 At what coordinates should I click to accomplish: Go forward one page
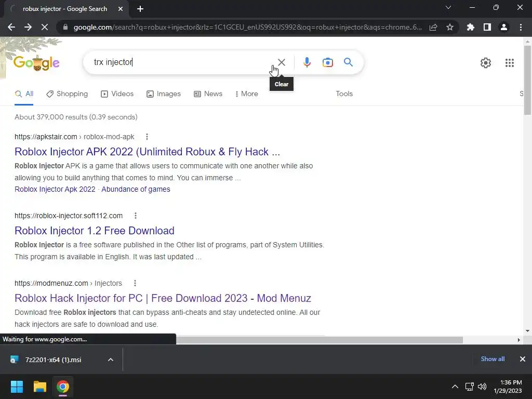[x=28, y=27]
